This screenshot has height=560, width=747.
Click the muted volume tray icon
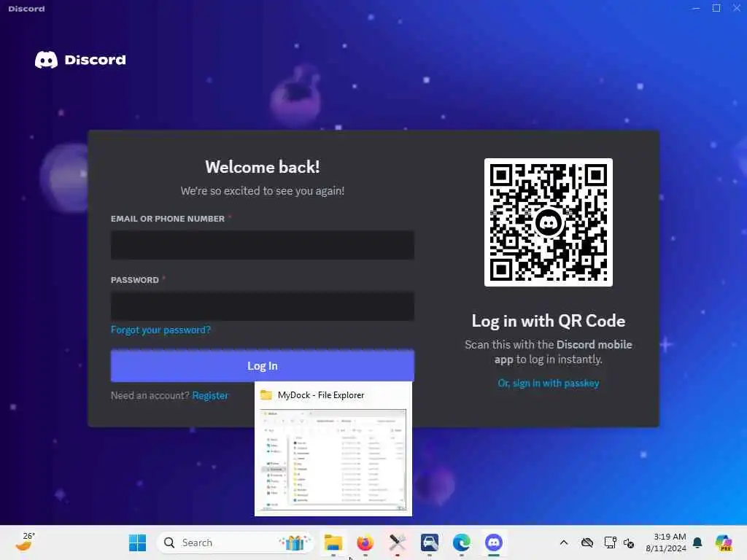pos(629,542)
